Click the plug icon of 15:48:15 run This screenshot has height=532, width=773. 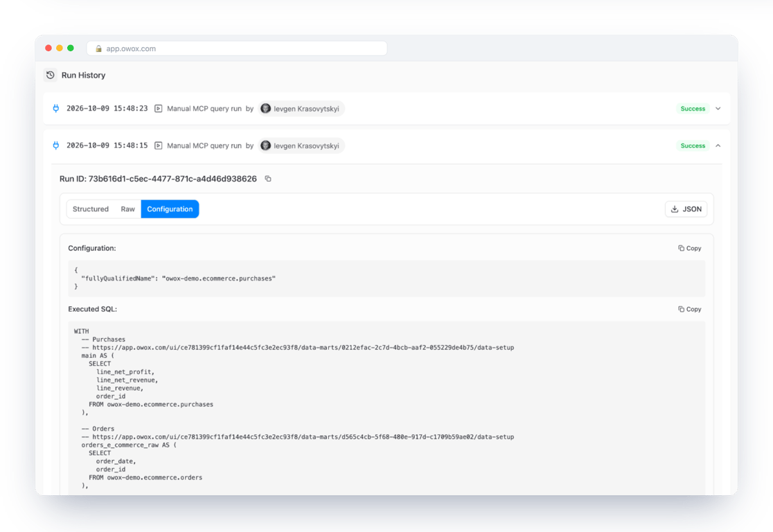tap(55, 145)
